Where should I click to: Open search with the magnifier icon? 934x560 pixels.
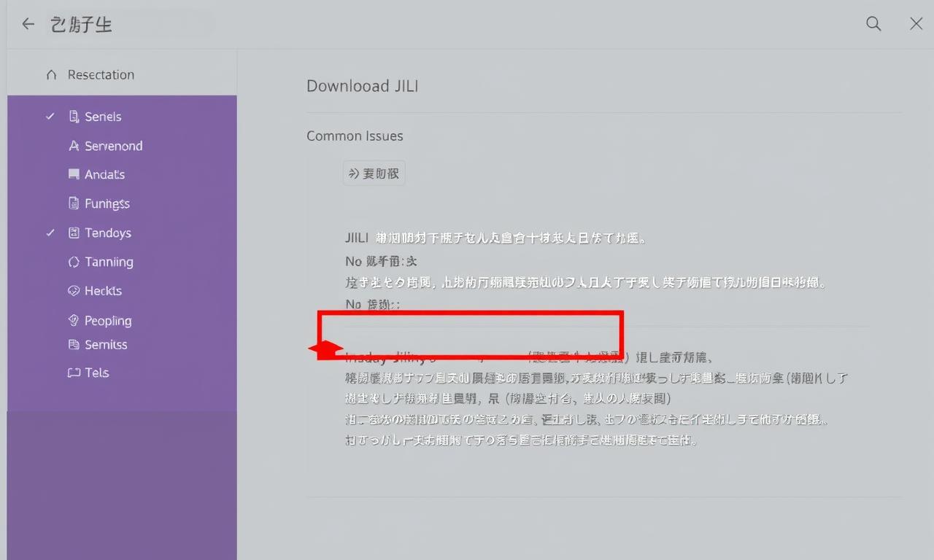(873, 24)
